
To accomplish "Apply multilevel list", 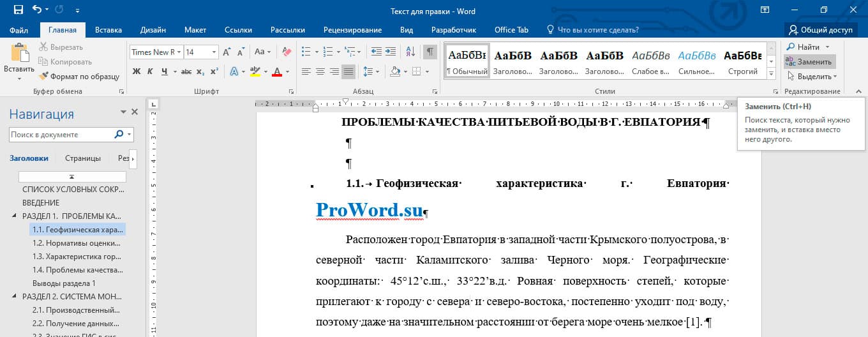I will (349, 52).
